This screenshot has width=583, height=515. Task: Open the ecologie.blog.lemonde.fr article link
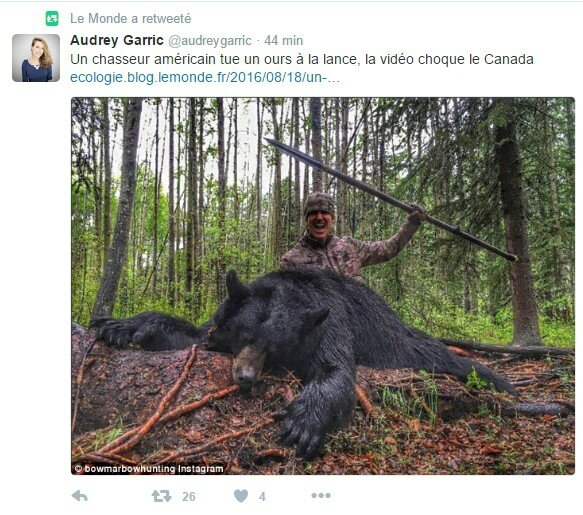click(205, 77)
